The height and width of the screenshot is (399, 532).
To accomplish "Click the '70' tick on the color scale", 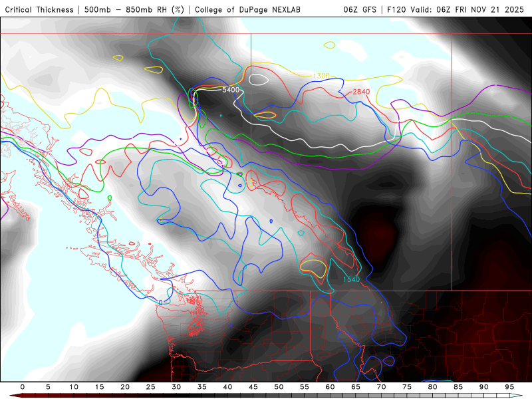I will tap(381, 387).
